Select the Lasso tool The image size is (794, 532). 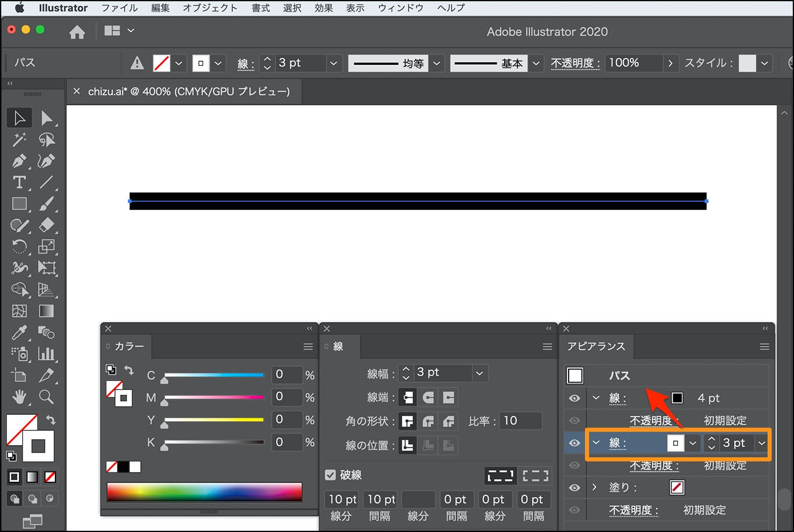pyautogui.click(x=47, y=139)
